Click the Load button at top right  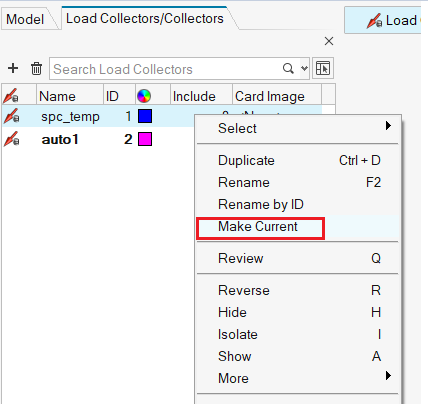click(383, 20)
